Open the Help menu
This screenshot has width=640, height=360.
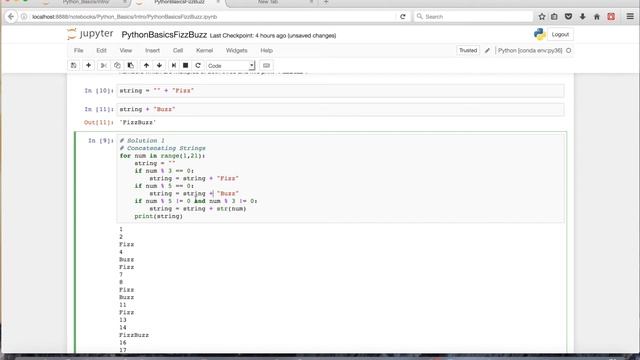pyautogui.click(x=266, y=51)
